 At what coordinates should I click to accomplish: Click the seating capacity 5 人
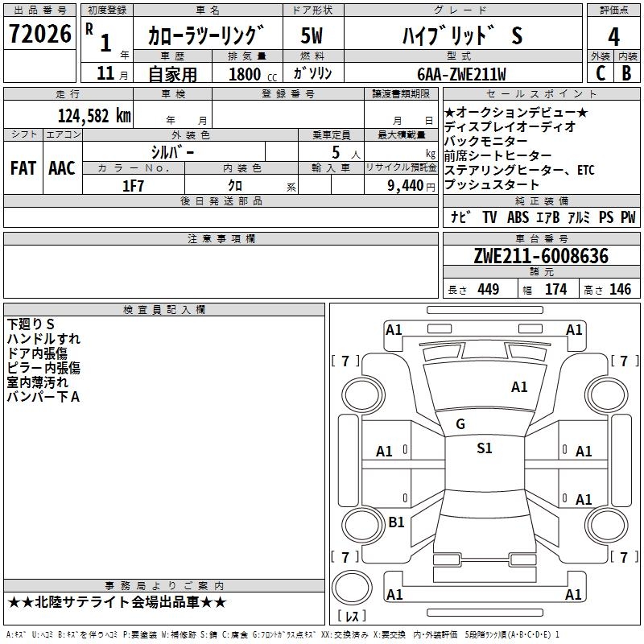pos(346,152)
